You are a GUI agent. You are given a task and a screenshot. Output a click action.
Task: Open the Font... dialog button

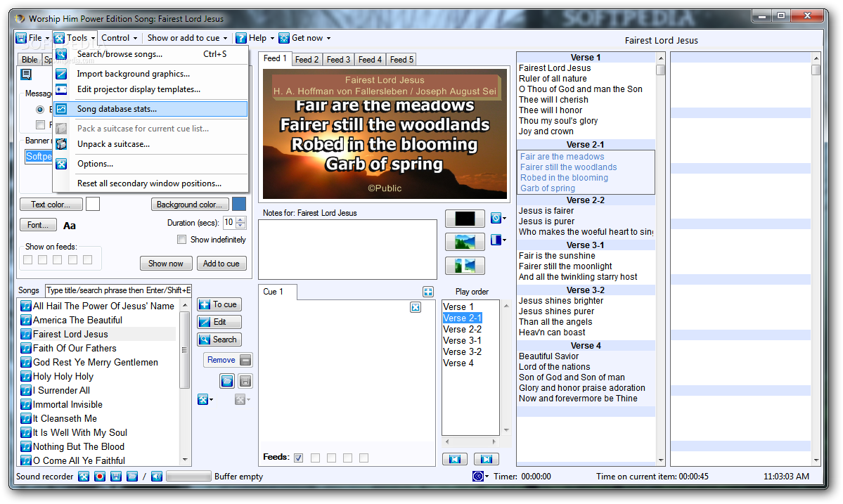(x=38, y=225)
